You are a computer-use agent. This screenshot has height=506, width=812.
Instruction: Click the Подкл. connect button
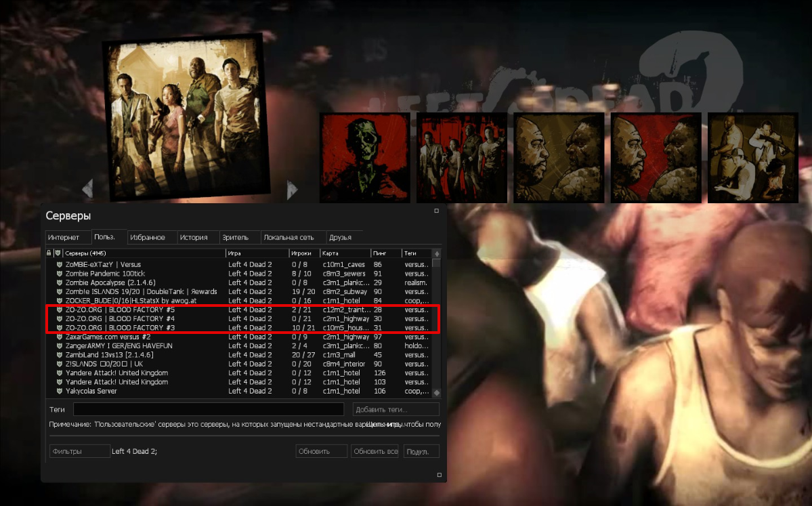pos(421,452)
